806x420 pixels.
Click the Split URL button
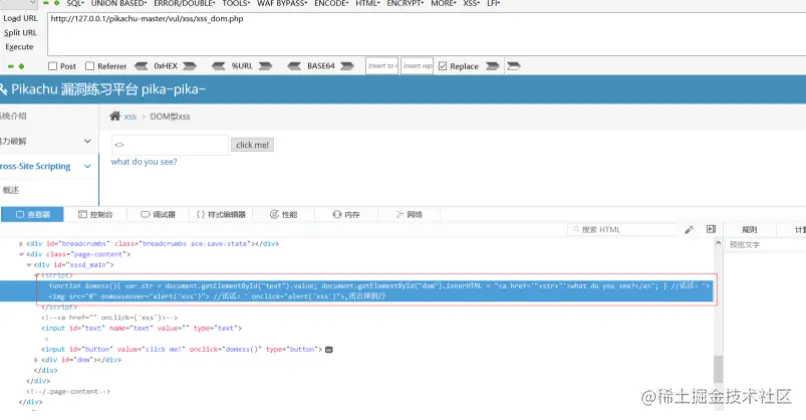coord(21,32)
